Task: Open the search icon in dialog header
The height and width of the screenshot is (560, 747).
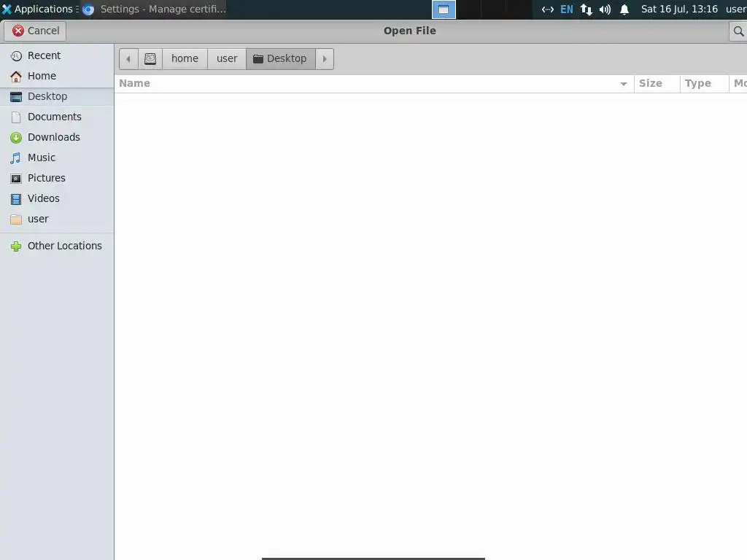Action: click(738, 31)
